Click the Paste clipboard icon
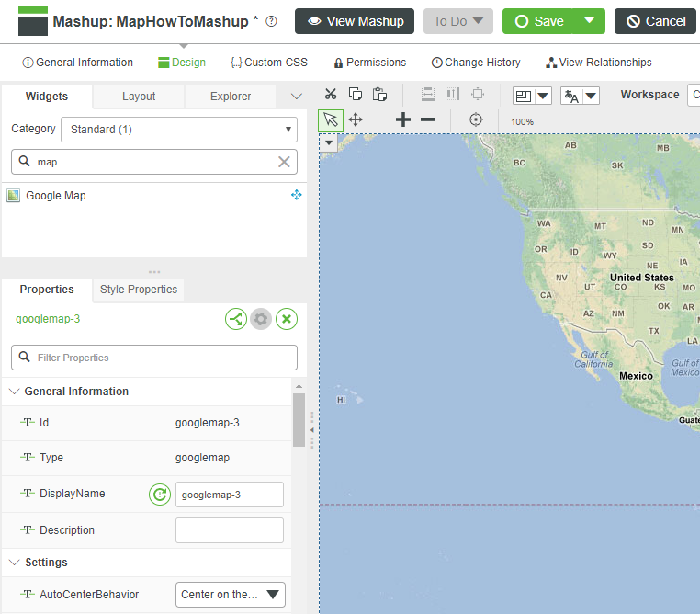Screen dimensions: 700x614 379,95
